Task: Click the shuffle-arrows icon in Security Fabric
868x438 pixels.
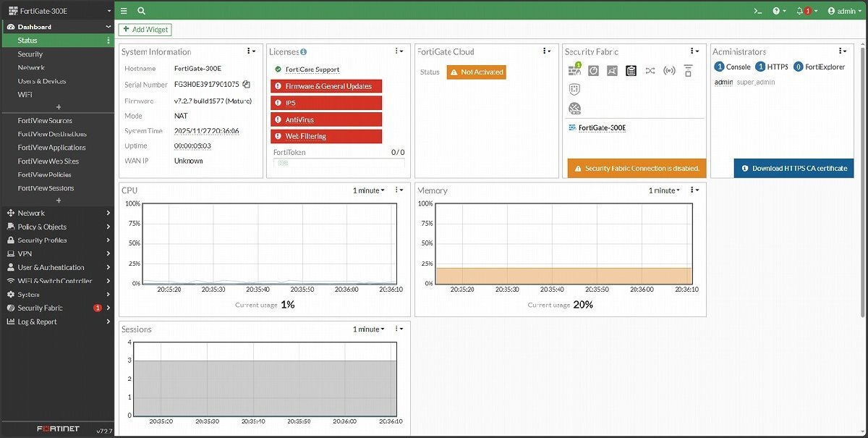Action: [x=650, y=70]
